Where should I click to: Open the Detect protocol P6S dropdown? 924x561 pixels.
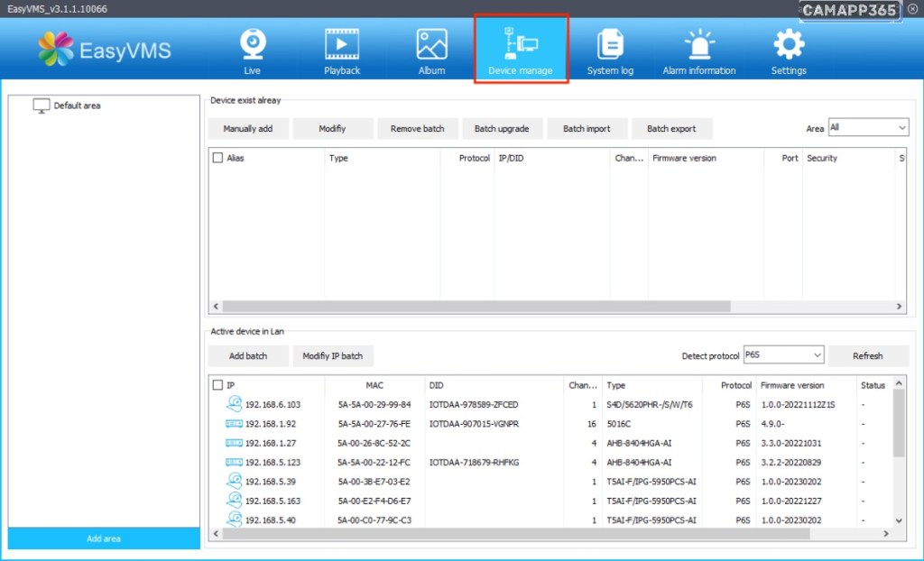point(783,355)
